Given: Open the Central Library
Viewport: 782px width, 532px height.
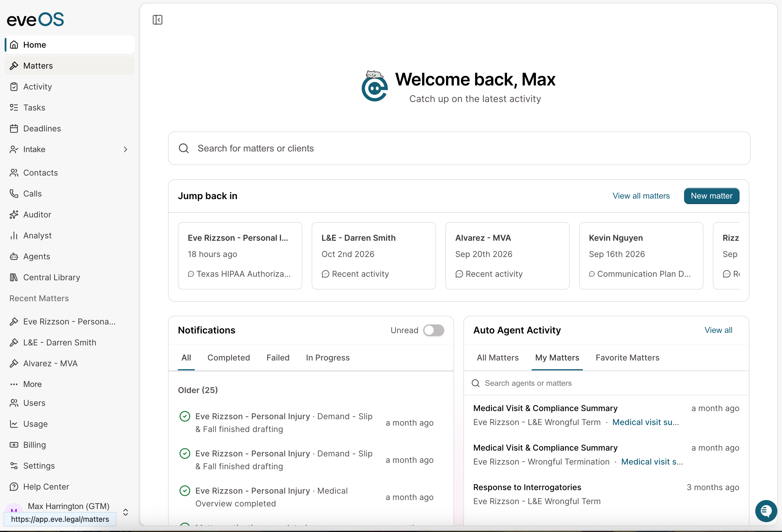Looking at the screenshot, I should tap(70, 277).
